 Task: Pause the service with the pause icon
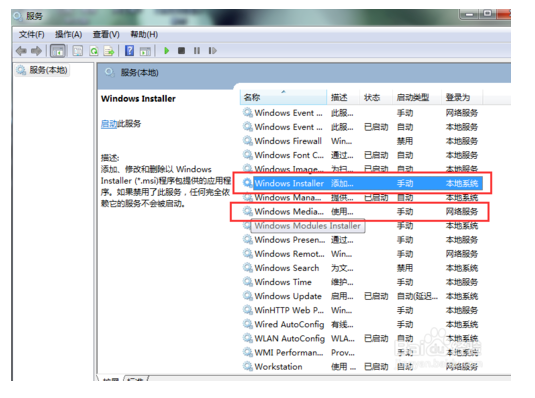(197, 51)
